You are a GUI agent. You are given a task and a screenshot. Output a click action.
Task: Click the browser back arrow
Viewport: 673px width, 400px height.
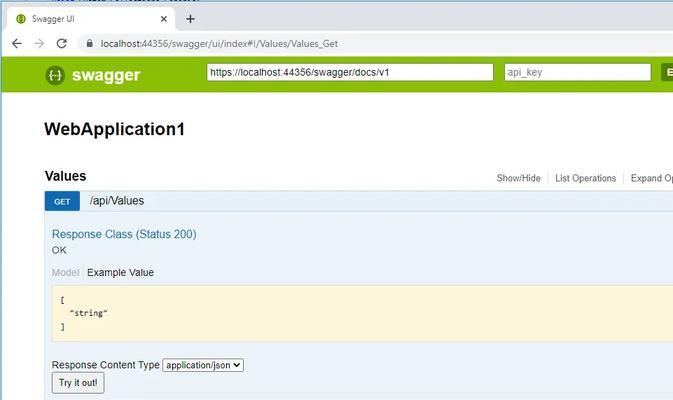[17, 43]
